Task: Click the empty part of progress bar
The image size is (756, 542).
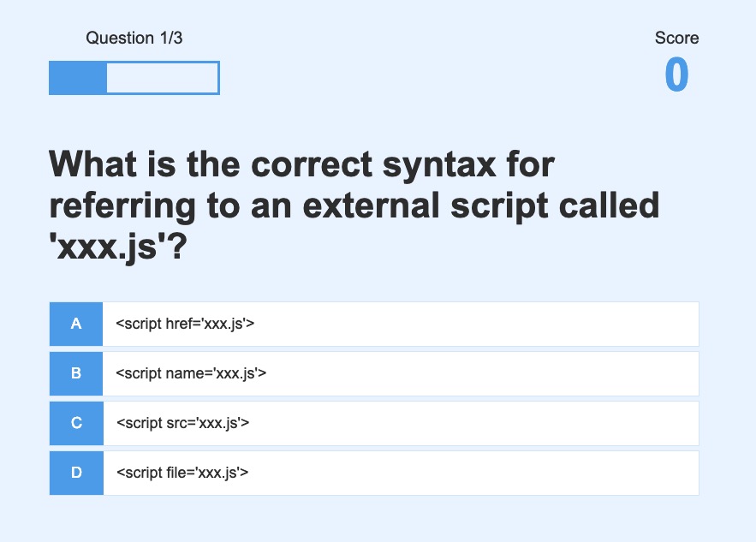Action: (x=163, y=78)
